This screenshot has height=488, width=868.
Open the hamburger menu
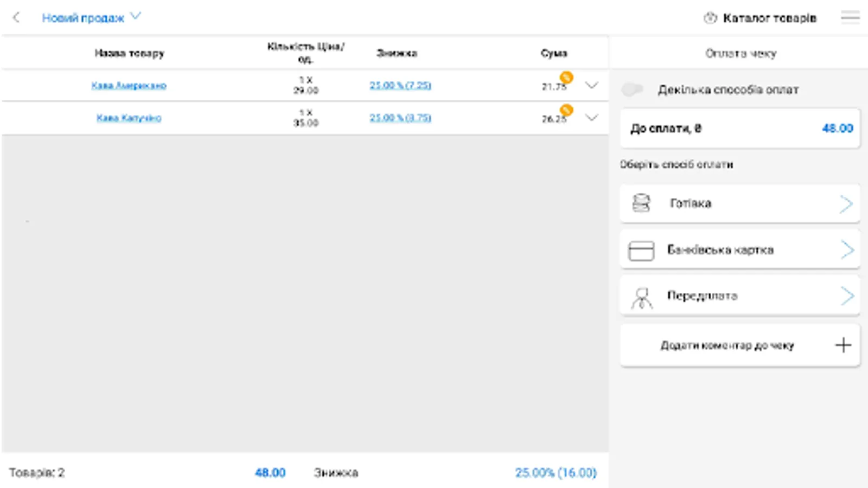point(850,17)
